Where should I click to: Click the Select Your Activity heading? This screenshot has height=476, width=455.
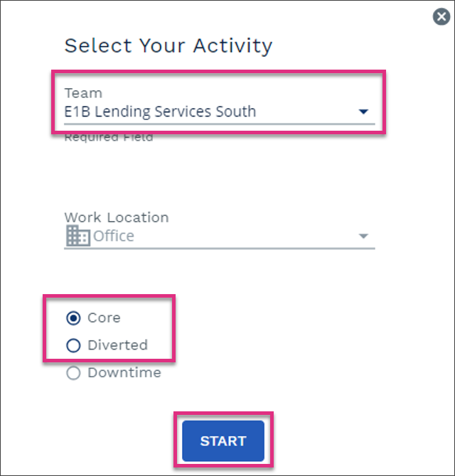coord(168,46)
